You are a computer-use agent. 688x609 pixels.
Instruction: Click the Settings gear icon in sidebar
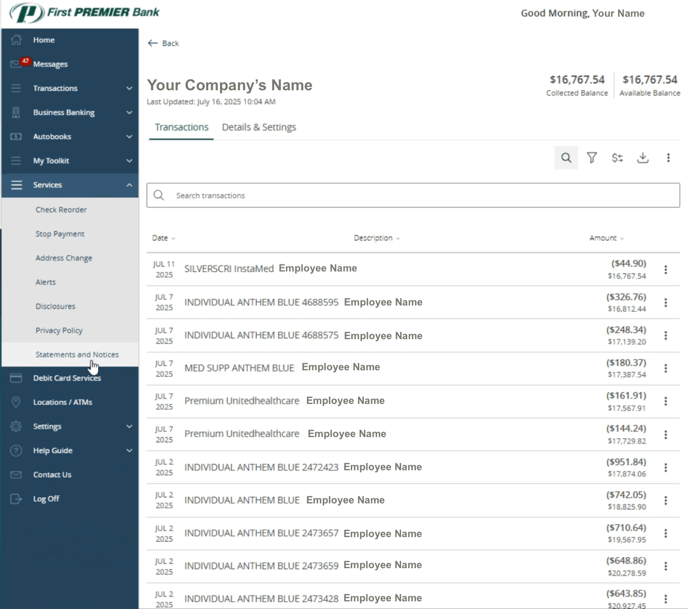click(x=16, y=426)
